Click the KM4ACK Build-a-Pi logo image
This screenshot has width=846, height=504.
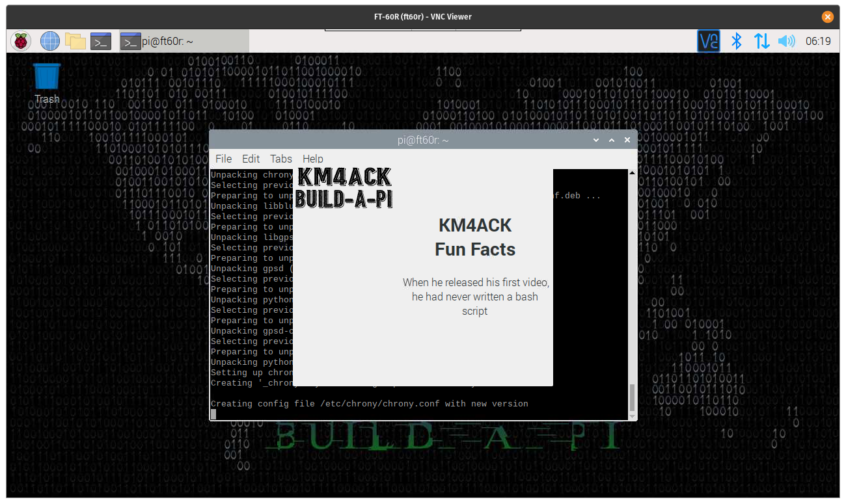point(344,188)
